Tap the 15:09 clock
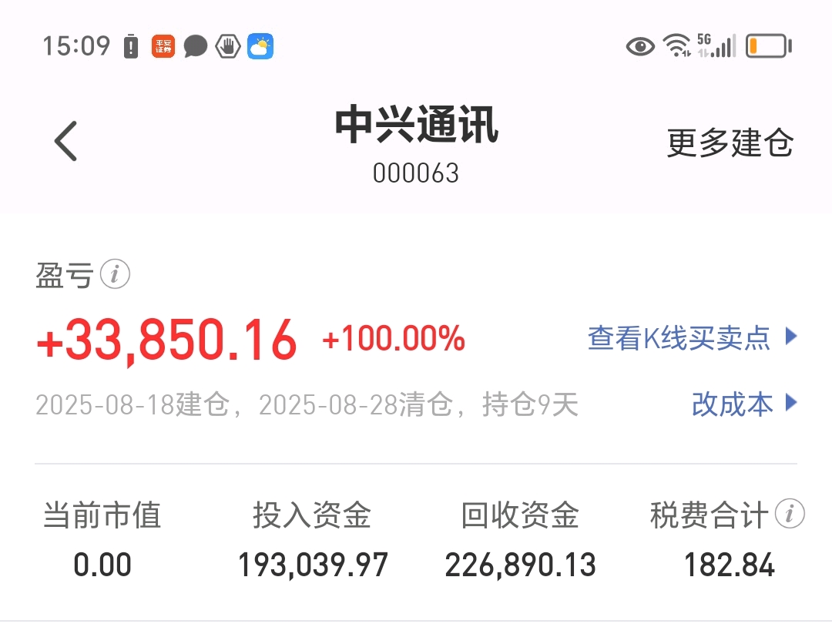 (76, 45)
